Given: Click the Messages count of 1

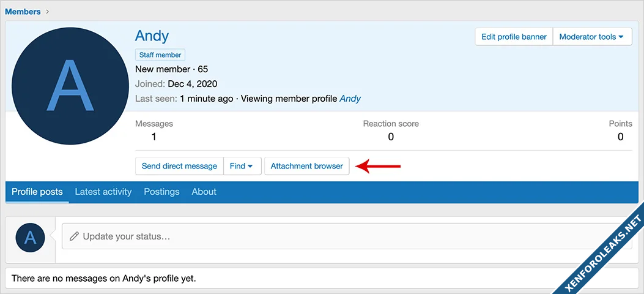Looking at the screenshot, I should (x=154, y=137).
